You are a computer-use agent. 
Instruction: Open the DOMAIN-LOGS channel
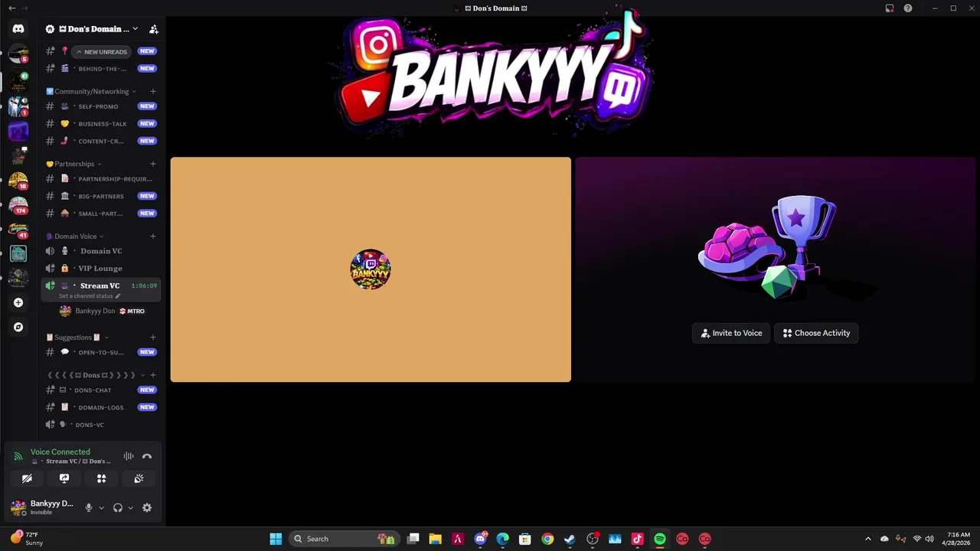(x=100, y=407)
